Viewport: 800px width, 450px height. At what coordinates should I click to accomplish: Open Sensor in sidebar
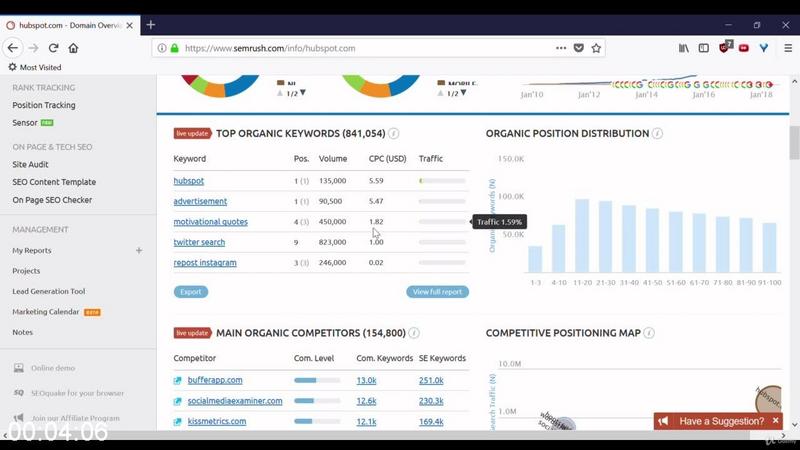coord(25,123)
